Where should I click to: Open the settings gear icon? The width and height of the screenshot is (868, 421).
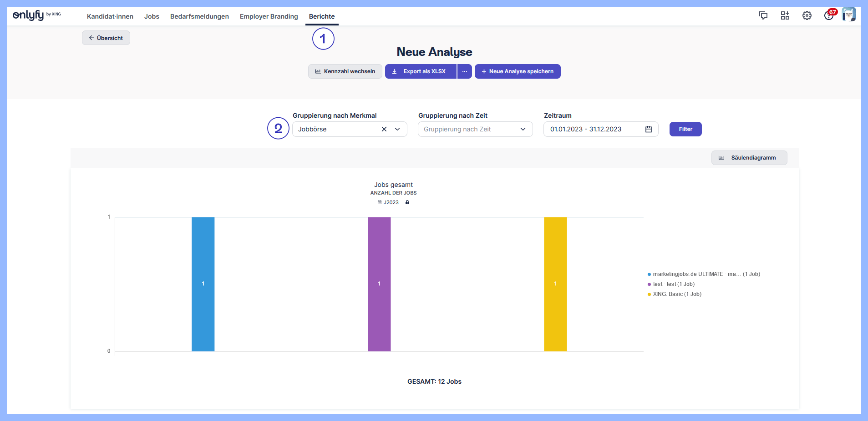[807, 15]
